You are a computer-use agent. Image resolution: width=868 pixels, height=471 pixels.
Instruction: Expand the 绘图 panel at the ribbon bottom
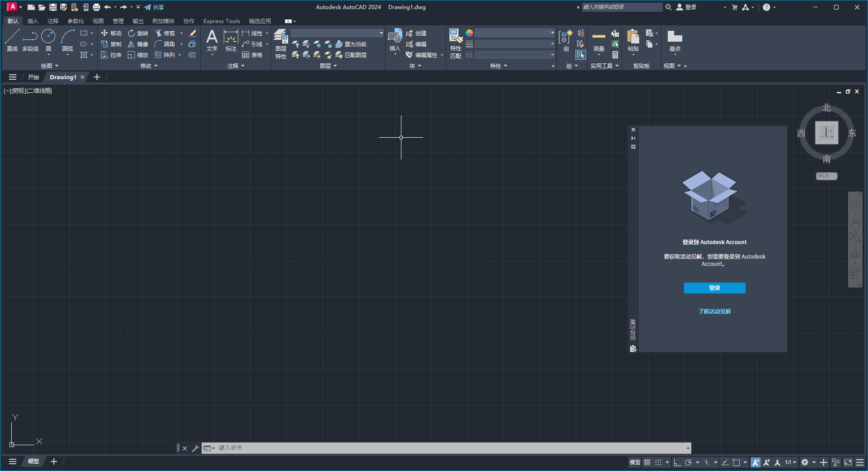[x=49, y=66]
